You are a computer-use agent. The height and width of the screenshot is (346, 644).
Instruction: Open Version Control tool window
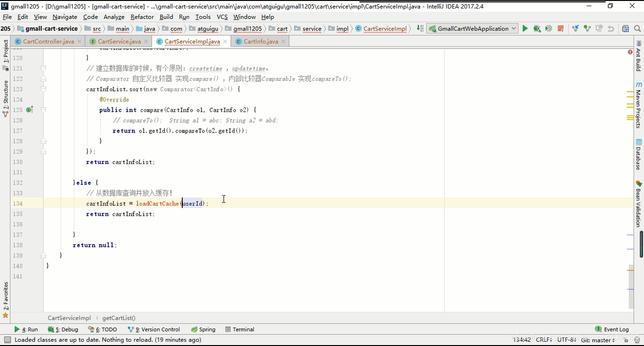[x=153, y=329]
